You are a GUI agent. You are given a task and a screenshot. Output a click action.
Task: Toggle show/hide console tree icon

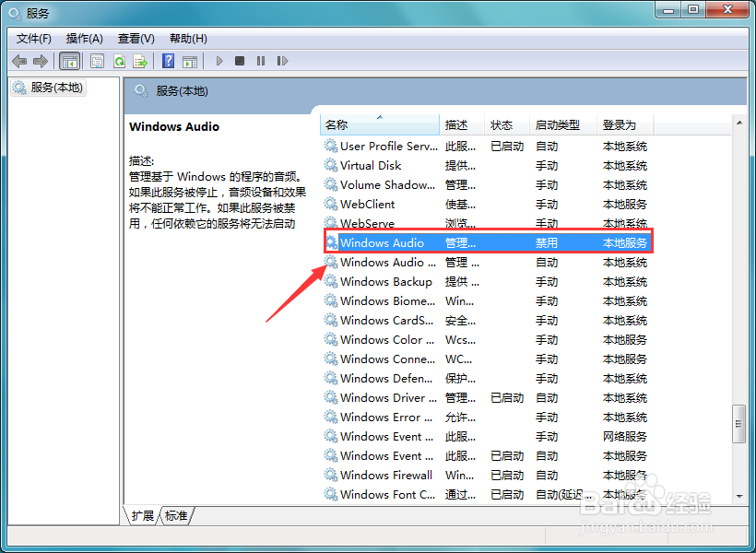pos(69,61)
